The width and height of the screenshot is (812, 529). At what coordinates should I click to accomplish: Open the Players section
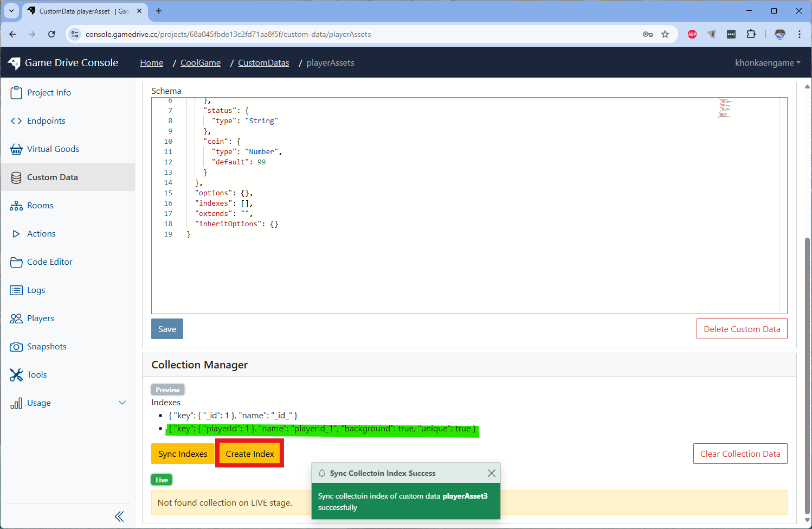[x=41, y=318]
